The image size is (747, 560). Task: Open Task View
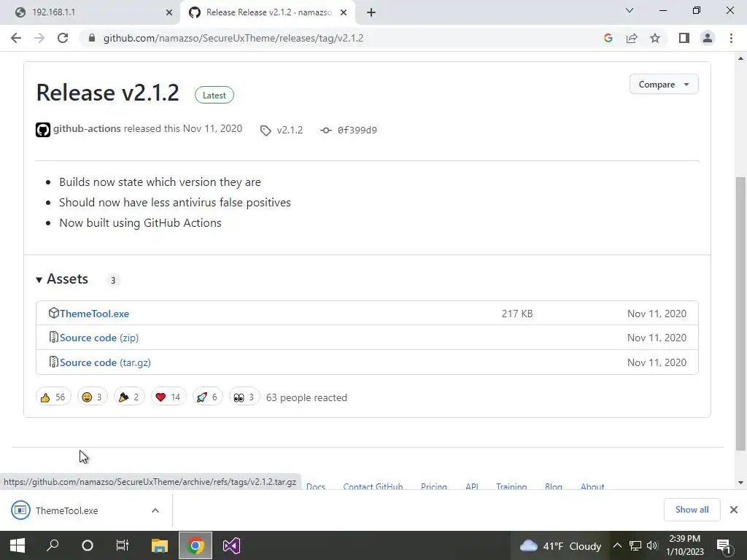click(x=123, y=545)
